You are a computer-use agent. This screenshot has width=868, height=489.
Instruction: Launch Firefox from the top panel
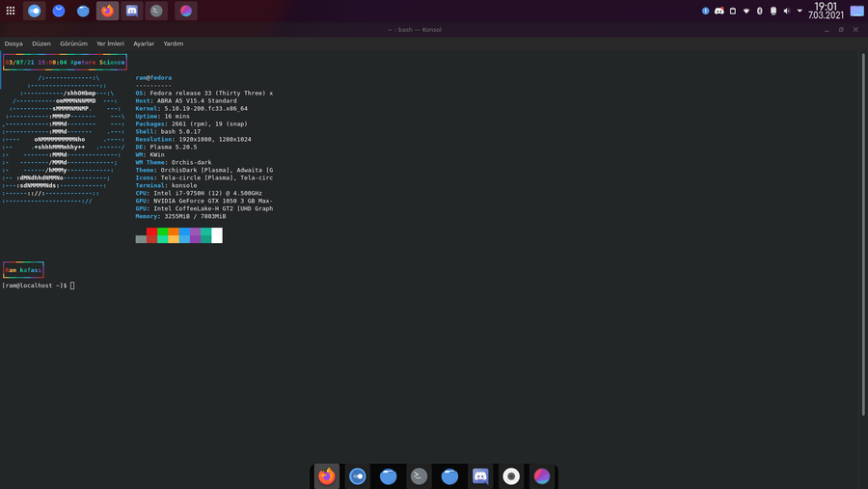[107, 11]
